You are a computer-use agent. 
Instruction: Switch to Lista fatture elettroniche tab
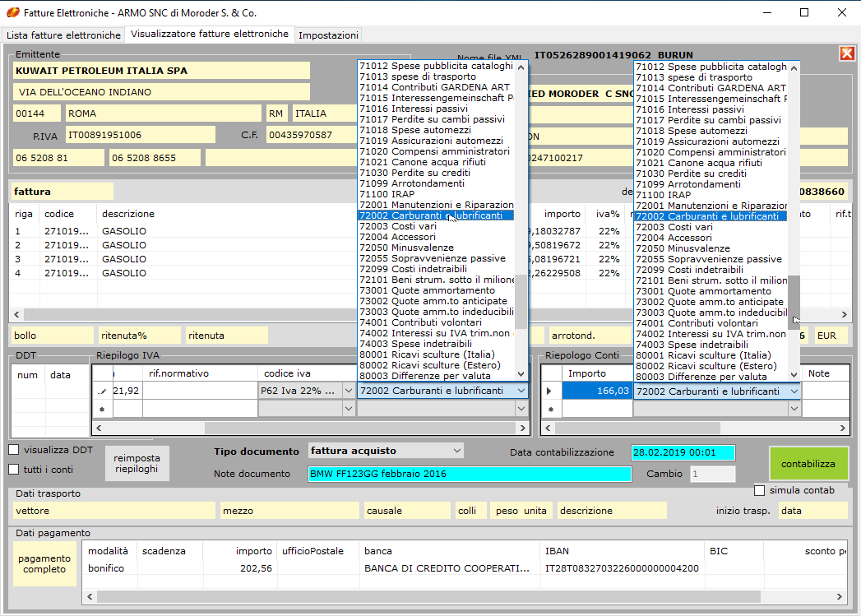(63, 35)
